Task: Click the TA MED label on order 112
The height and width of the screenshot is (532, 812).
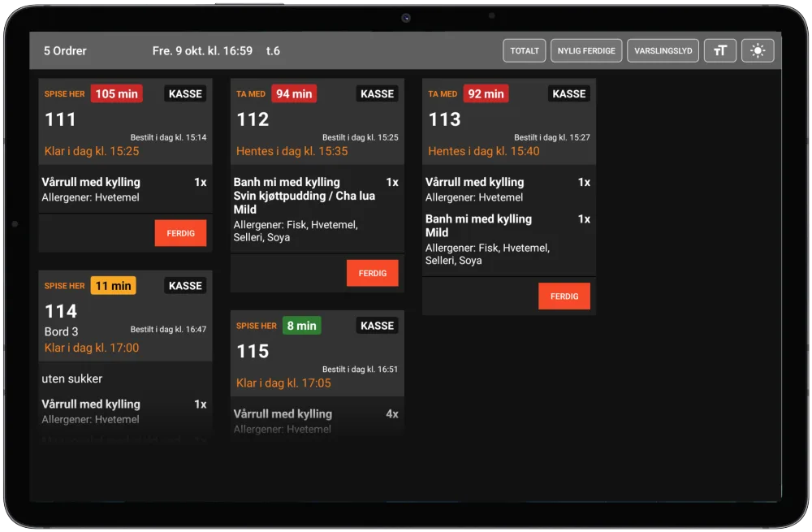Action: pyautogui.click(x=251, y=93)
